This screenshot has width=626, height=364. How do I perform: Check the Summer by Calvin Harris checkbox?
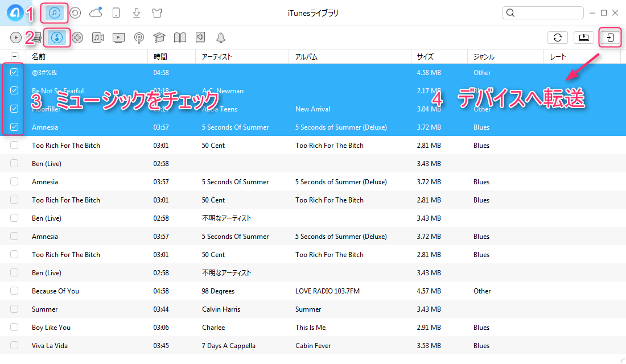tap(14, 309)
